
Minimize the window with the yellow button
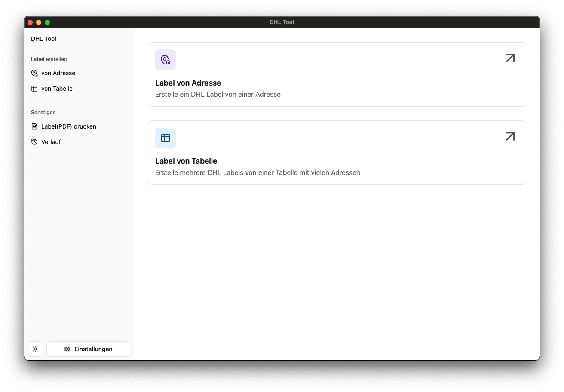[39, 22]
